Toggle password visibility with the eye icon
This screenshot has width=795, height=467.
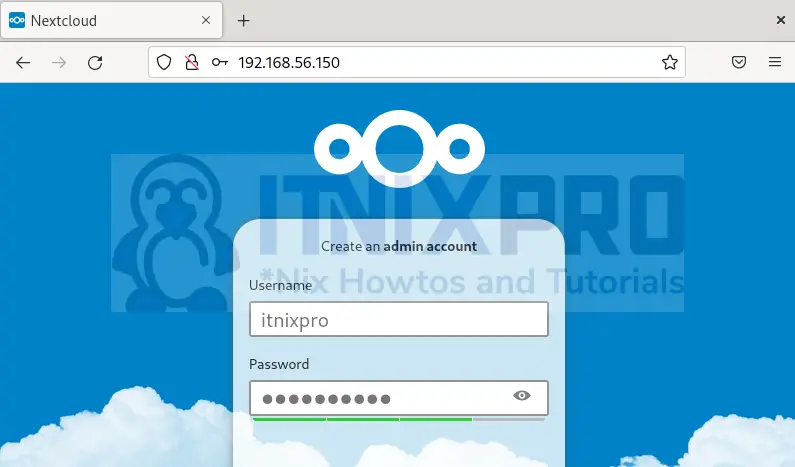point(521,396)
